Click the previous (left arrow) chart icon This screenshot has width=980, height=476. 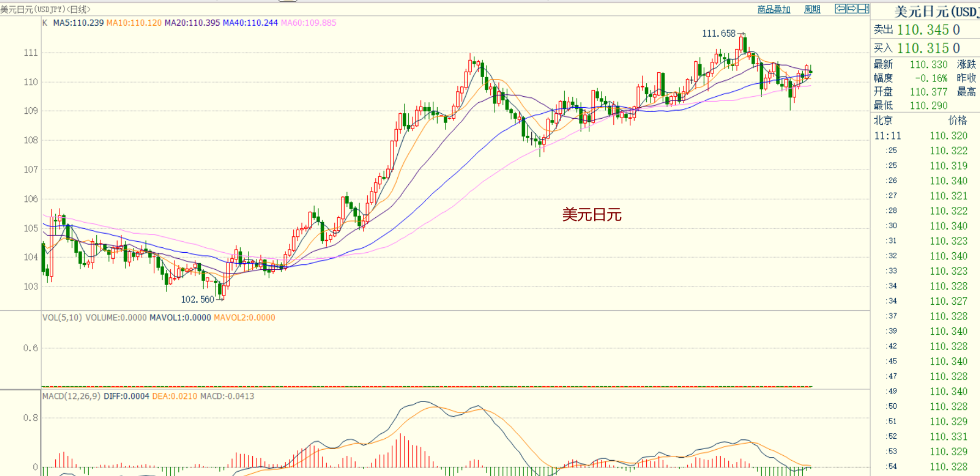pyautogui.click(x=840, y=8)
